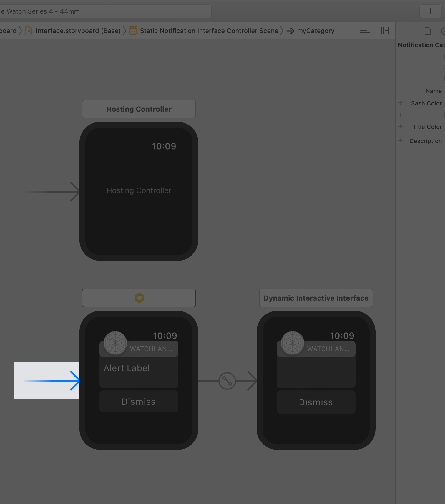
Task: Click the plus below Sash Color row
Action: (x=401, y=115)
